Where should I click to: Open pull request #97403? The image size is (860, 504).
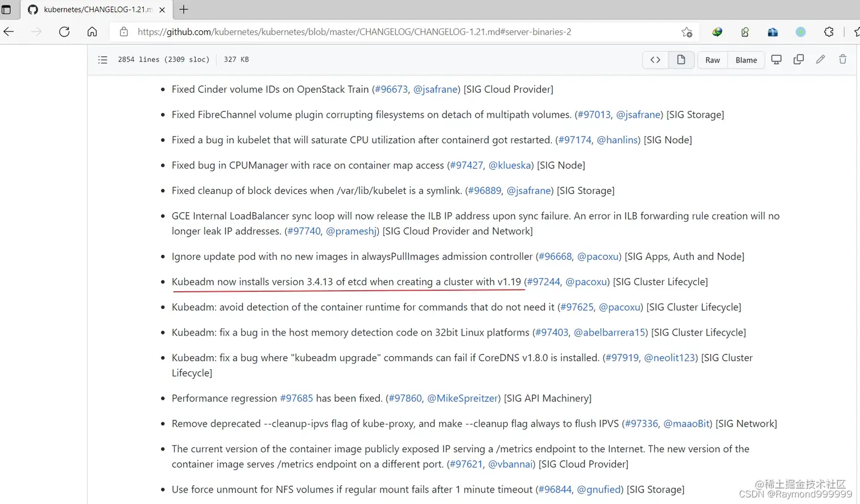552,333
